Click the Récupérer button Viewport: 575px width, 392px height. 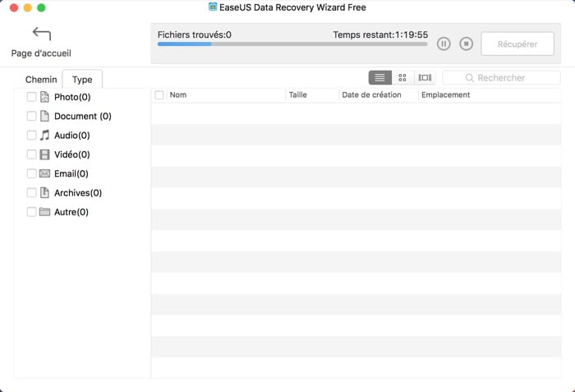pyautogui.click(x=517, y=44)
